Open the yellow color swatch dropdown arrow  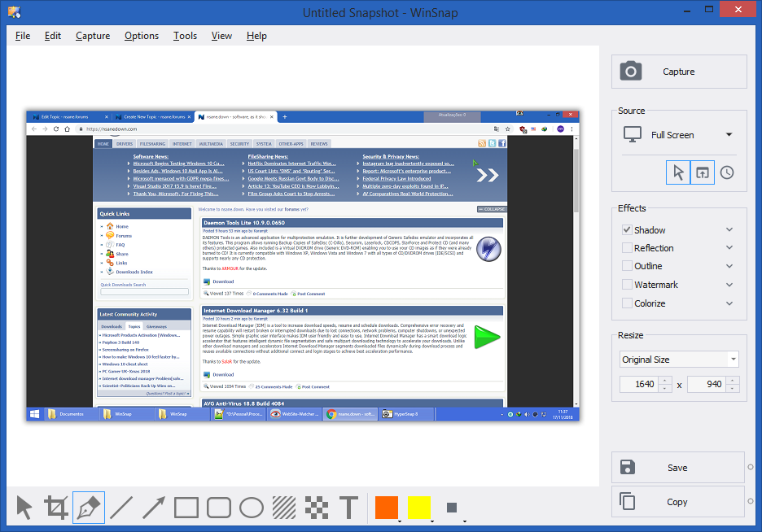[432, 521]
